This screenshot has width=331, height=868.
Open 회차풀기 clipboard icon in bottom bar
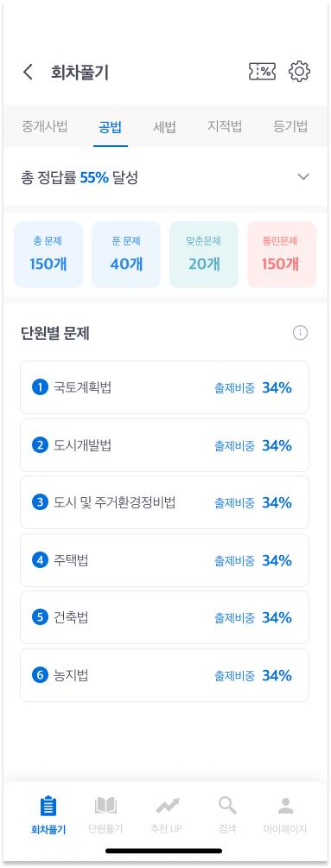tap(48, 806)
